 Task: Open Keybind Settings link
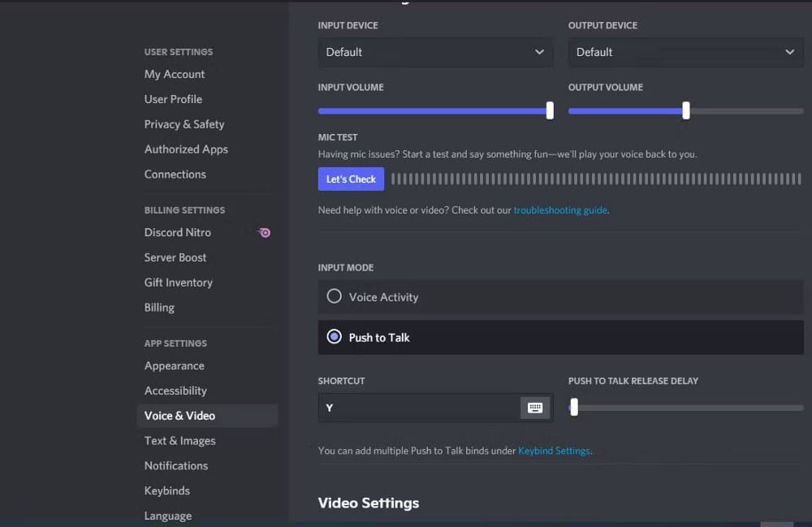554,451
